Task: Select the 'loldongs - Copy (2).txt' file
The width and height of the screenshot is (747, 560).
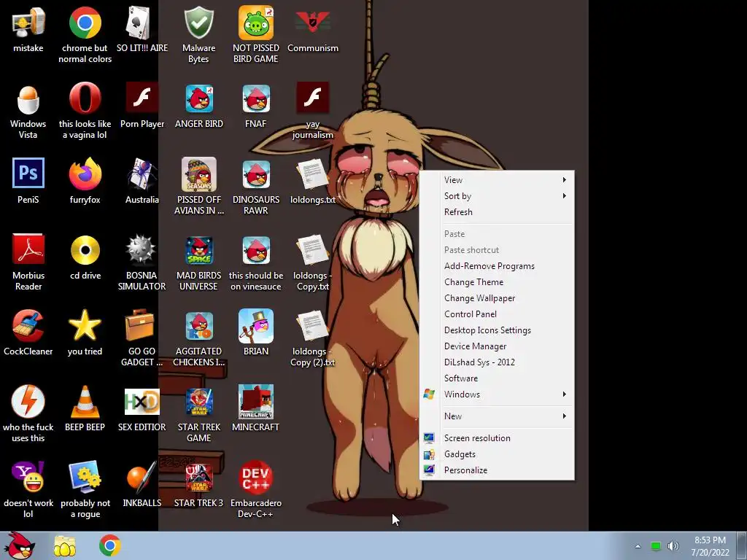Action: (x=312, y=326)
